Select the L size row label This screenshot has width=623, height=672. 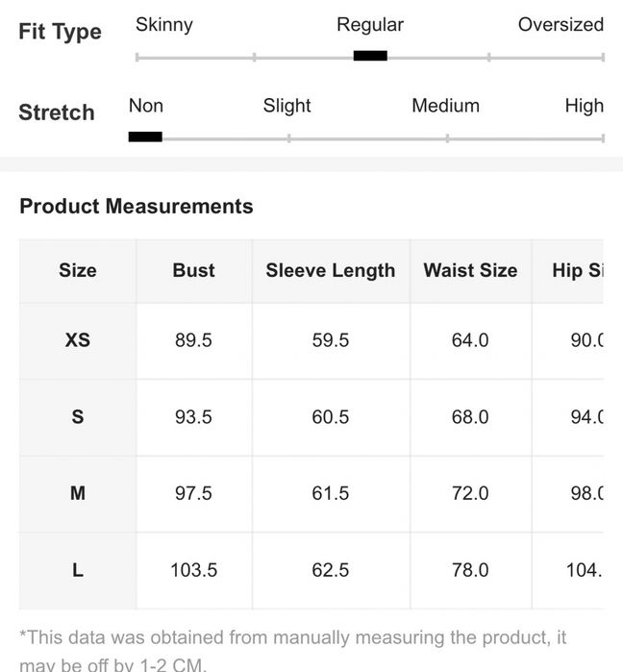pyautogui.click(x=78, y=570)
